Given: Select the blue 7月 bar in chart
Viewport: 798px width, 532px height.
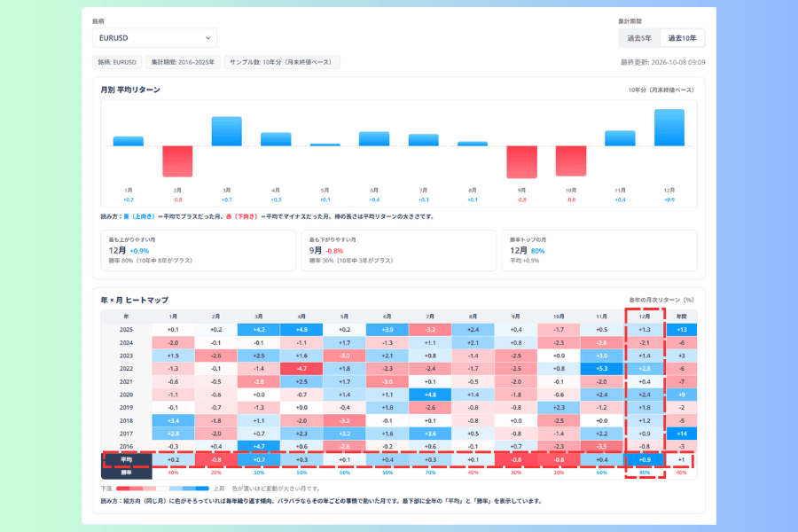Looking at the screenshot, I should pyautogui.click(x=424, y=140).
